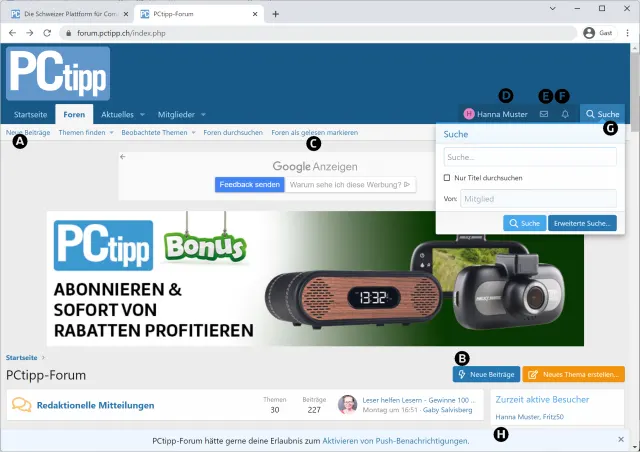Tick the 'Nur Titel durchsuchen' checkbox
Image resolution: width=640 pixels, height=452 pixels.
point(447,178)
